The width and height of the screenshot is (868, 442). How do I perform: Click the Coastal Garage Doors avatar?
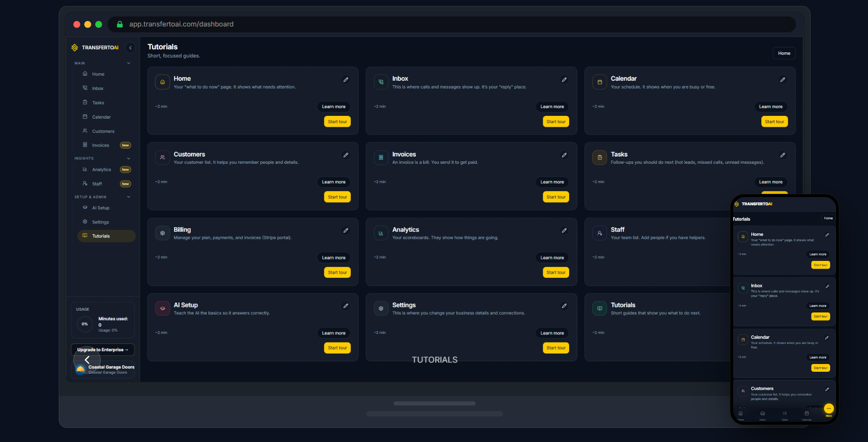(x=81, y=369)
